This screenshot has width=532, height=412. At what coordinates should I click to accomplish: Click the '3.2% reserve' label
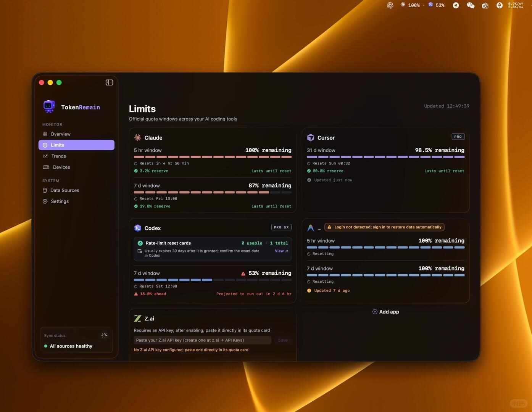click(x=154, y=171)
